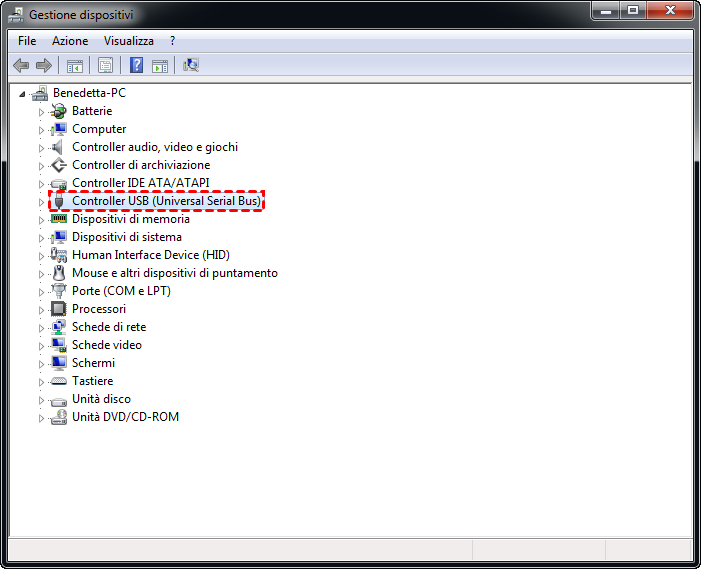Click the Computer category icon
Screen dimensions: 701x569
click(59, 129)
